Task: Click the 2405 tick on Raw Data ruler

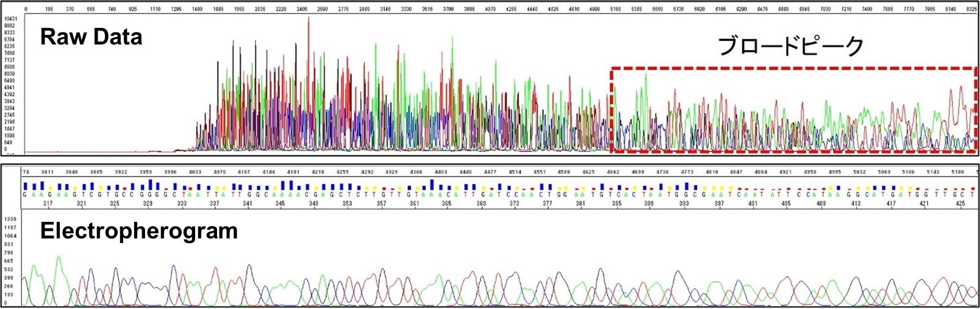Action: coord(302,9)
